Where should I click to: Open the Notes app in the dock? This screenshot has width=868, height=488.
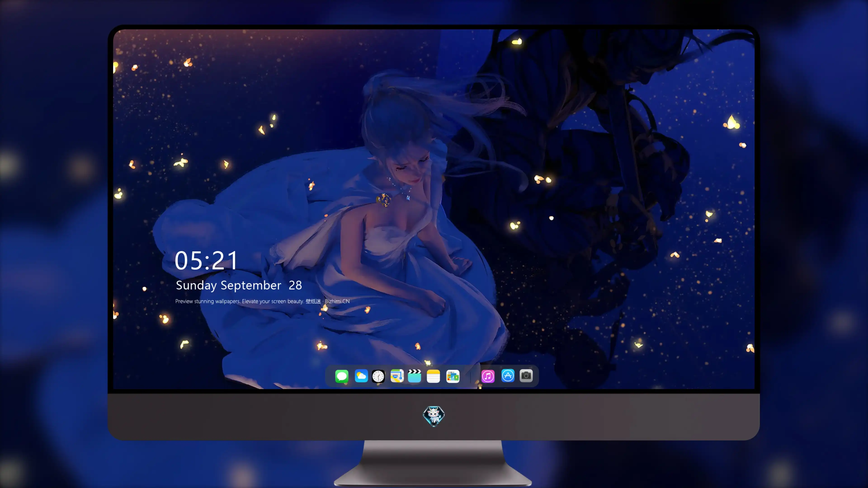tap(433, 376)
